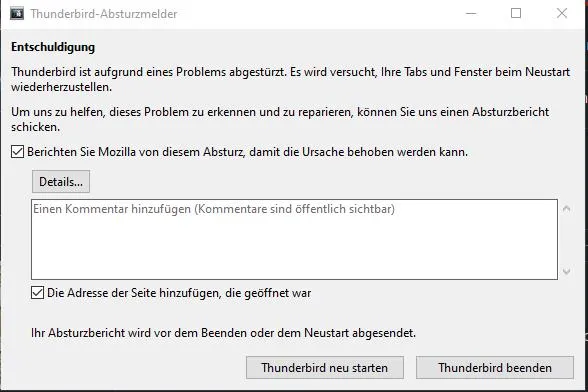Close the Thunderbird-Absturzmelder dialog
Image resolution: width=588 pixels, height=392 pixels.
tap(562, 14)
